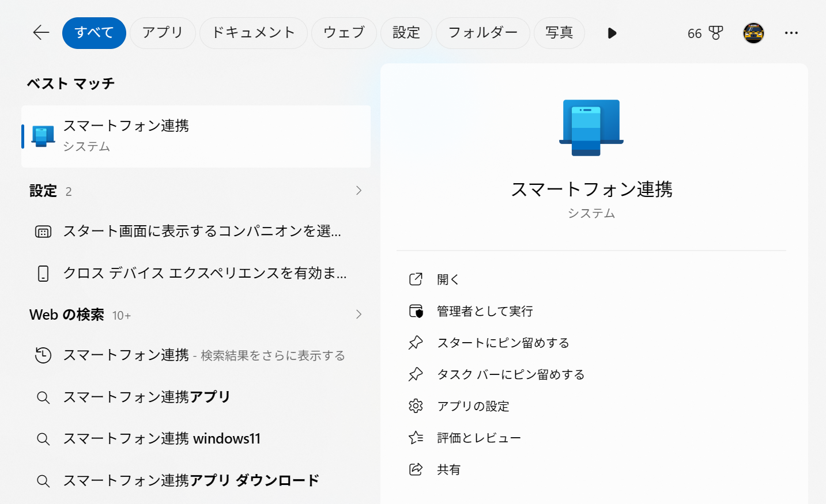Search the web for スマートフォン連携アプリ
Screen dimensions: 826x504
point(196,397)
